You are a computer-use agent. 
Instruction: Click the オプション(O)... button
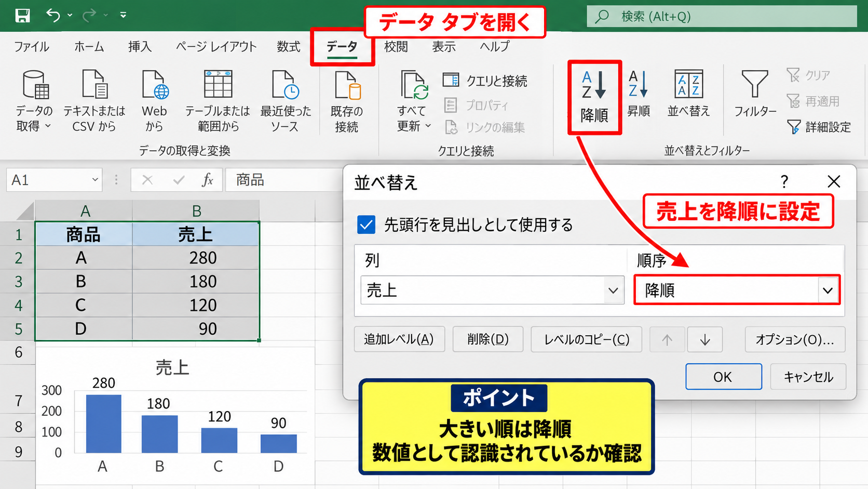click(795, 339)
